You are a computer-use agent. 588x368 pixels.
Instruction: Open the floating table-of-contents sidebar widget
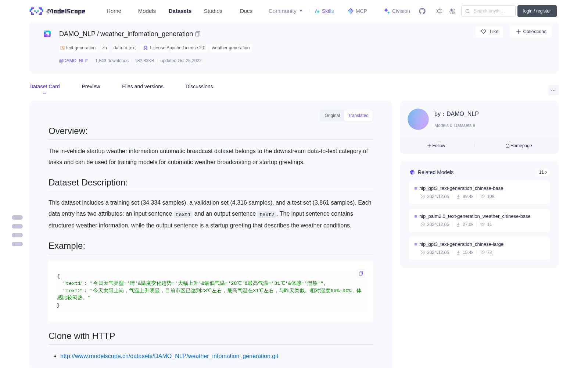click(x=17, y=231)
